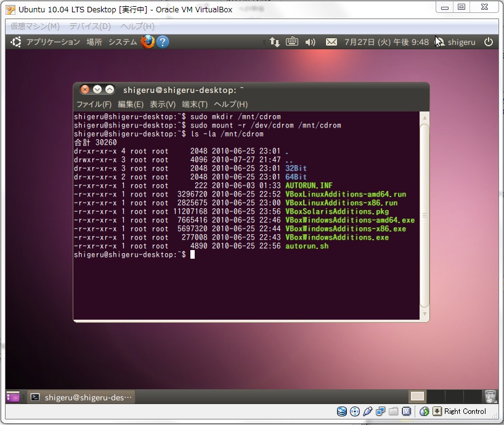The height and width of the screenshot is (425, 504).
Task: Click the terminal scrollbar down arrow
Action: (x=425, y=314)
